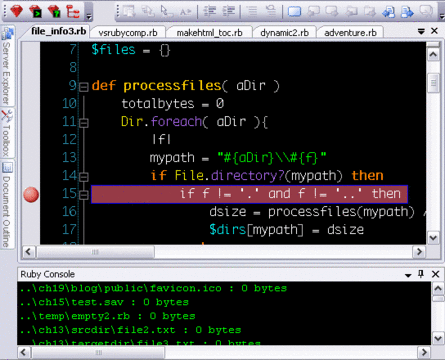Open the Ruby Console window position dropdown
The image size is (445, 360).
[408, 275]
